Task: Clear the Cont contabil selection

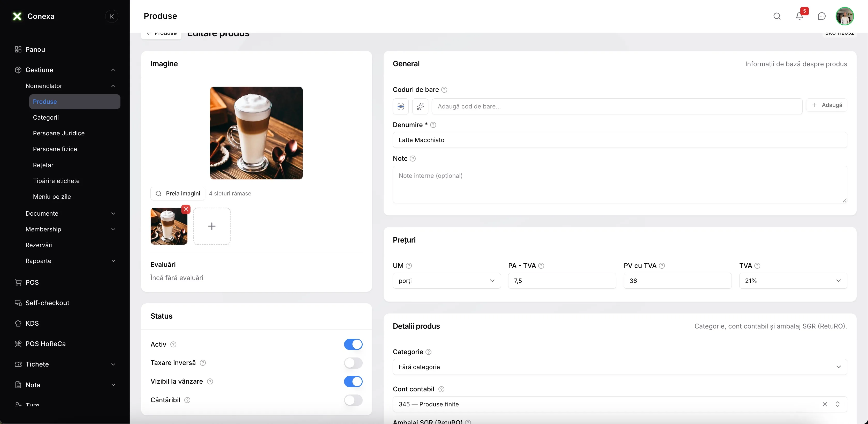Action: (825, 404)
